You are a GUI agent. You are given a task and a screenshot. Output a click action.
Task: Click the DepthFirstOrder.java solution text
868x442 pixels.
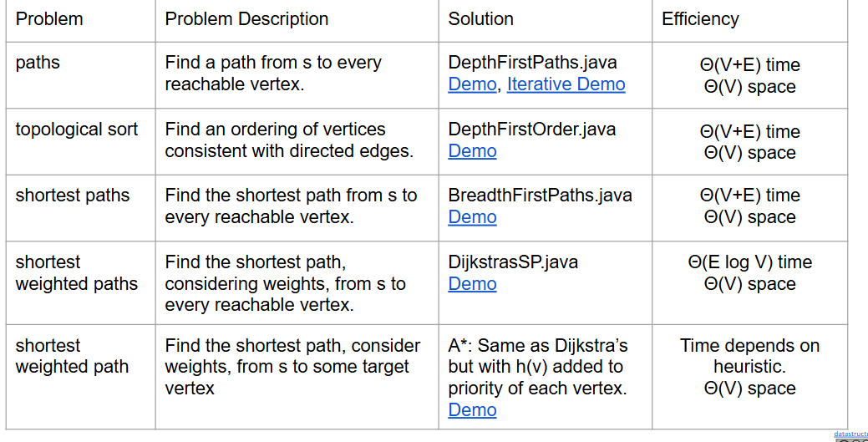[x=532, y=130]
